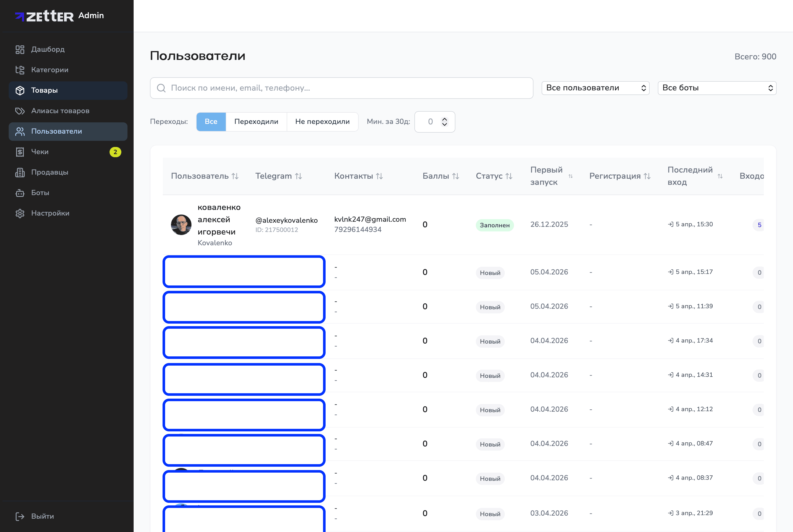Image resolution: width=793 pixels, height=532 pixels.
Task: Click the @alexeykovalenko Telegram handle
Action: click(x=286, y=220)
